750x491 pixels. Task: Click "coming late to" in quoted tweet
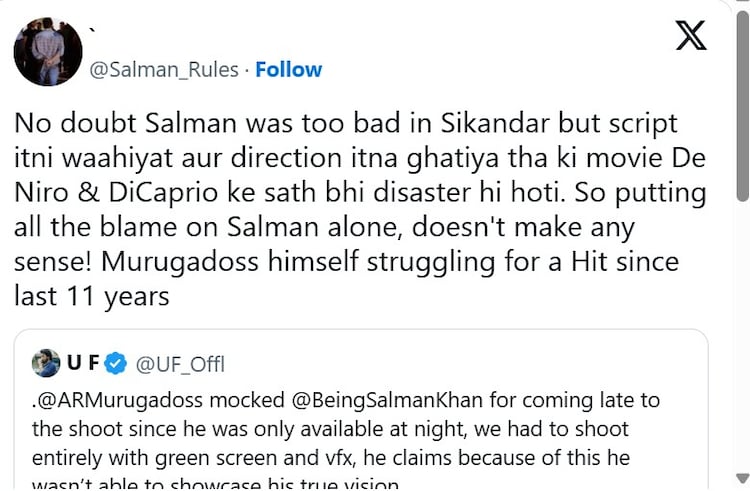[603, 401]
